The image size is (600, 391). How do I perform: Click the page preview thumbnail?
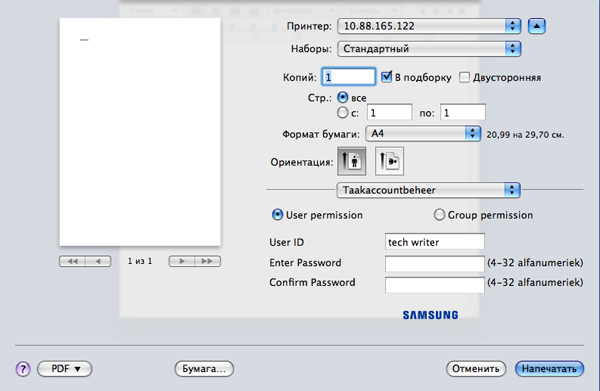click(x=140, y=132)
